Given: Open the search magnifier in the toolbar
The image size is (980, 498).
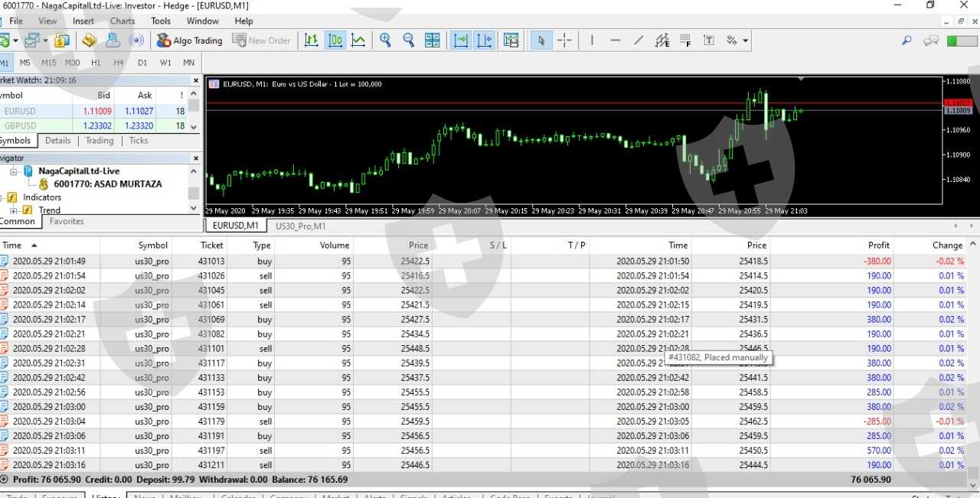Looking at the screenshot, I should coord(906,41).
